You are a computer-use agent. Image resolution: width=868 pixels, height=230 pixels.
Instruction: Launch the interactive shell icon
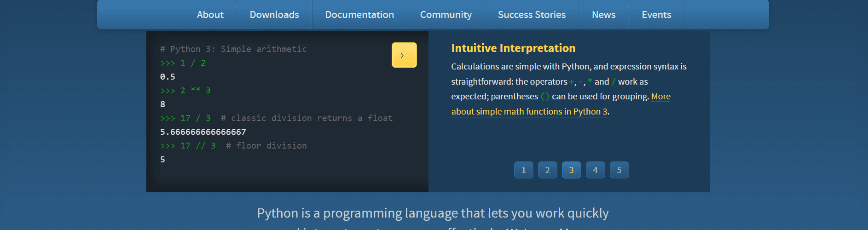(404, 55)
